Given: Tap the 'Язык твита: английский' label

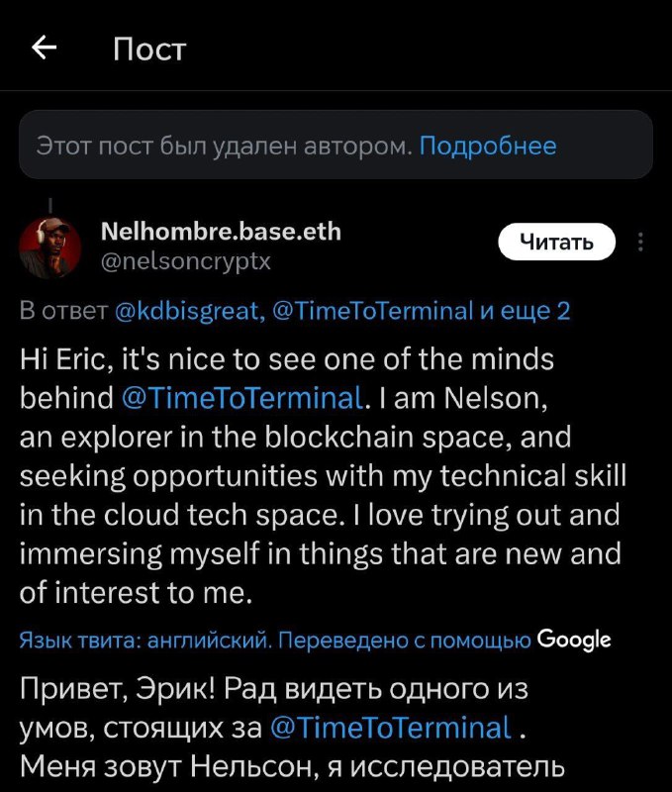Looking at the screenshot, I should (x=144, y=640).
